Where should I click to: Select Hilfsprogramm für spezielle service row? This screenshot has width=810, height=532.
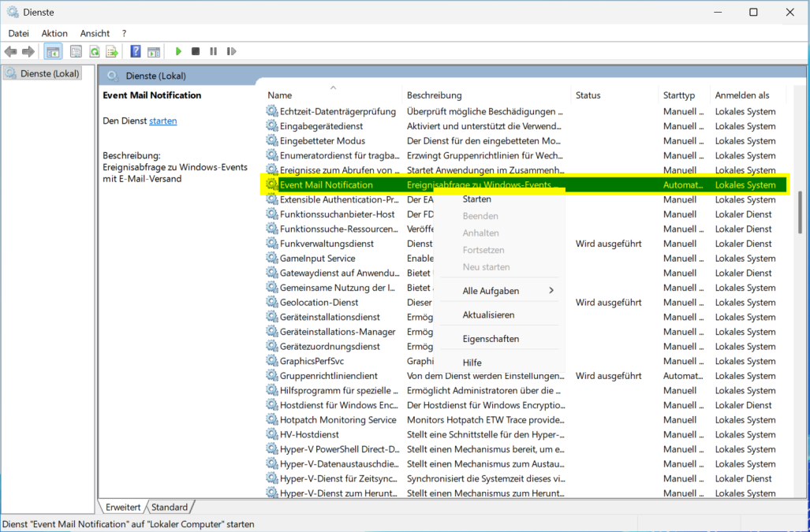click(x=526, y=390)
